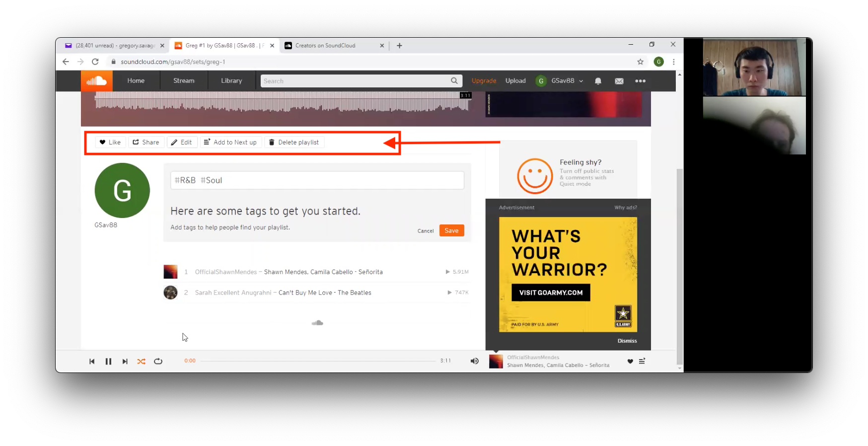868x446 pixels.
Task: Reload the page
Action: 95,62
